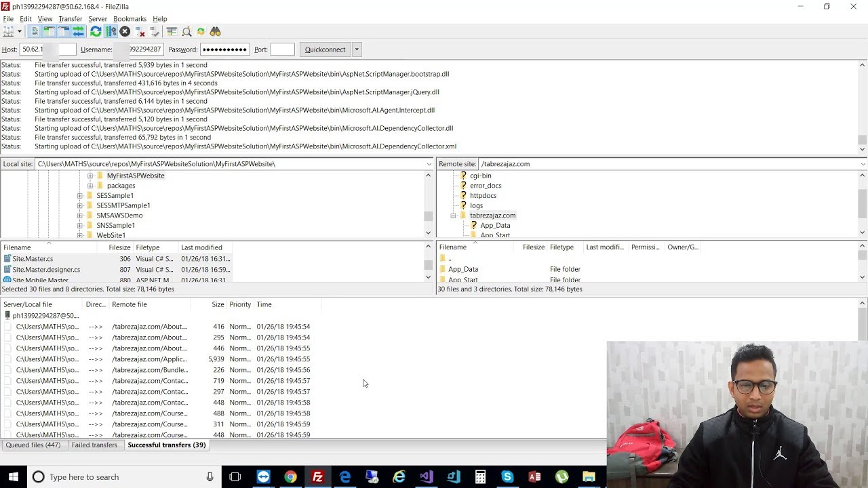The image size is (868, 488).
Task: Toggle the local directory tree view
Action: point(50,32)
